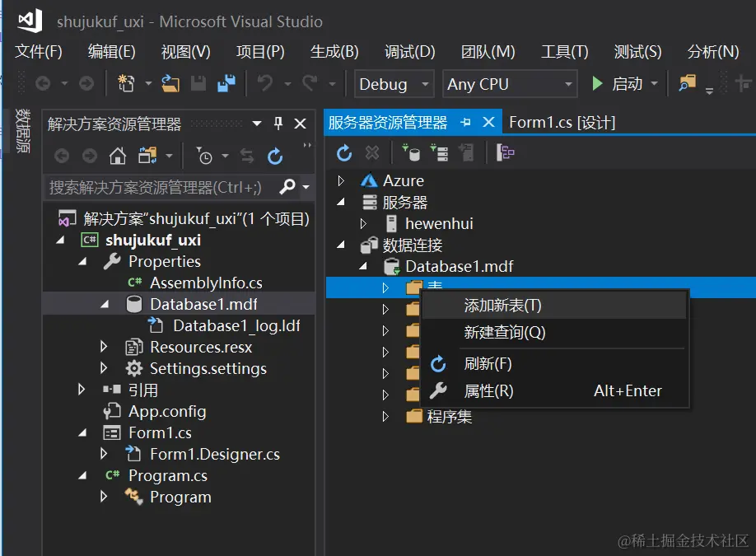The height and width of the screenshot is (556, 756).
Task: Click Solution Explorer's forward arrow icon
Action: pyautogui.click(x=90, y=157)
